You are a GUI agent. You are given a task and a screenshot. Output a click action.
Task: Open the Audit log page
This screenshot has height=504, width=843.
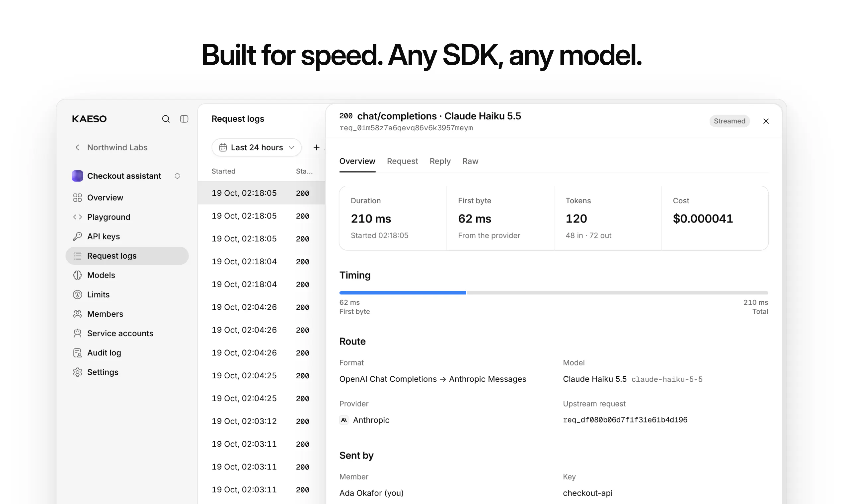[127, 352]
